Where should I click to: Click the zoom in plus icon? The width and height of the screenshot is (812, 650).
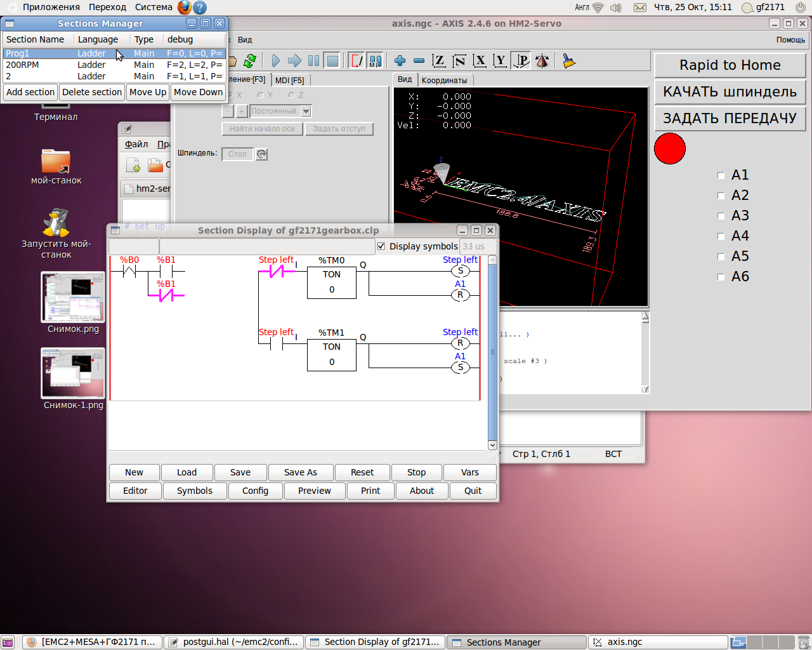coord(400,61)
